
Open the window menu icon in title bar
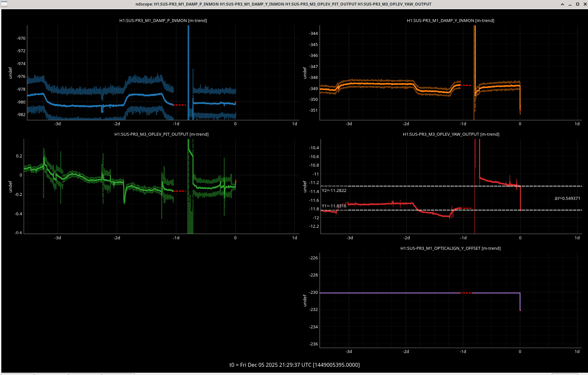4,4
